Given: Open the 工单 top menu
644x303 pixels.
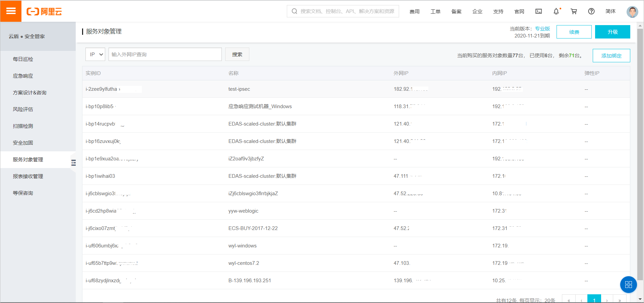Looking at the screenshot, I should pos(435,11).
